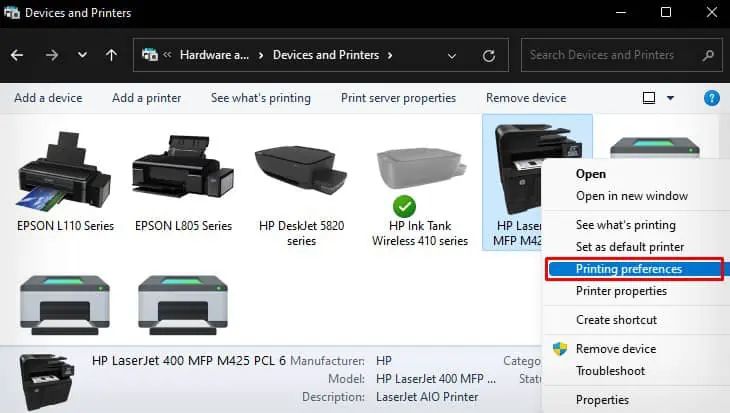Image resolution: width=730 pixels, height=413 pixels.
Task: Open the view options dropdown arrow
Action: (670, 98)
